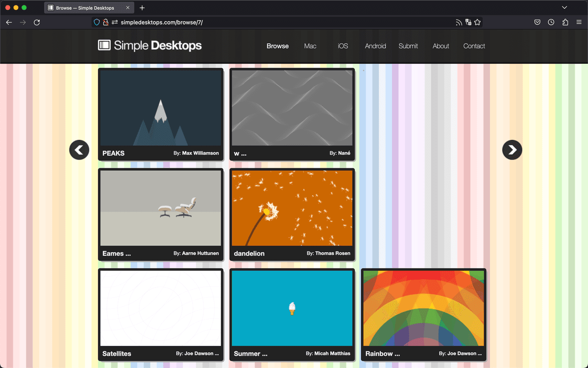Image resolution: width=588 pixels, height=368 pixels.
Task: Open author Nané's link
Action: pyautogui.click(x=344, y=153)
